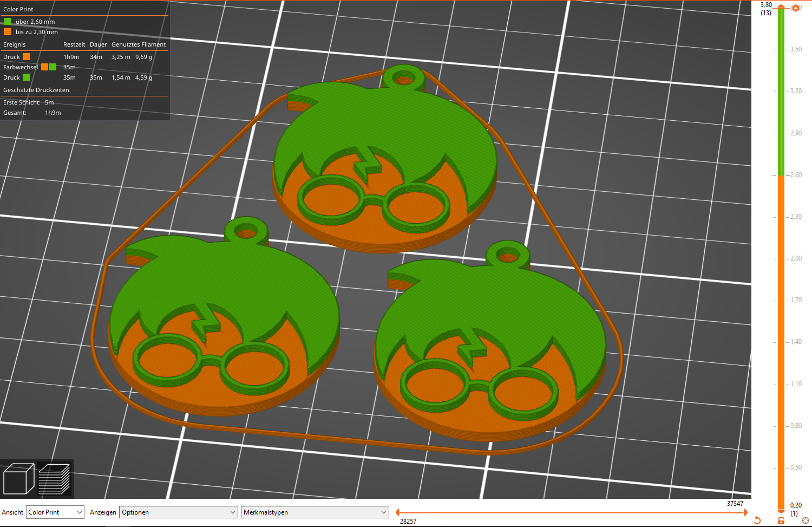Click the '28257' move counter
812x527 pixels.
[408, 522]
